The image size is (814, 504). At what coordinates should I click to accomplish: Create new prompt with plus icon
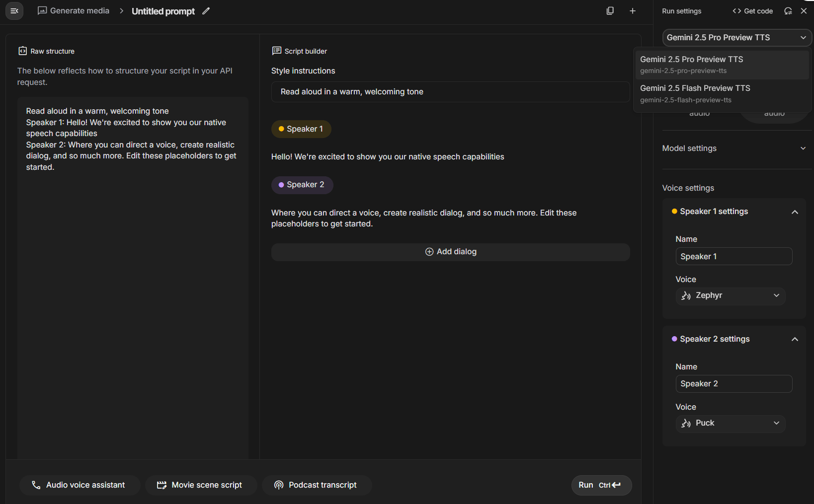coord(633,11)
